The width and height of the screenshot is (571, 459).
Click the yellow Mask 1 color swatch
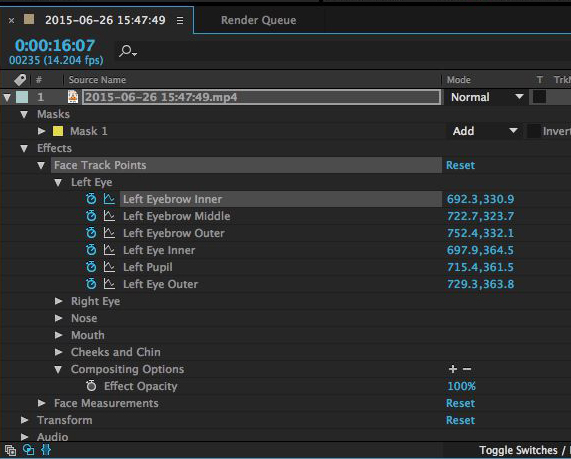[x=58, y=131]
